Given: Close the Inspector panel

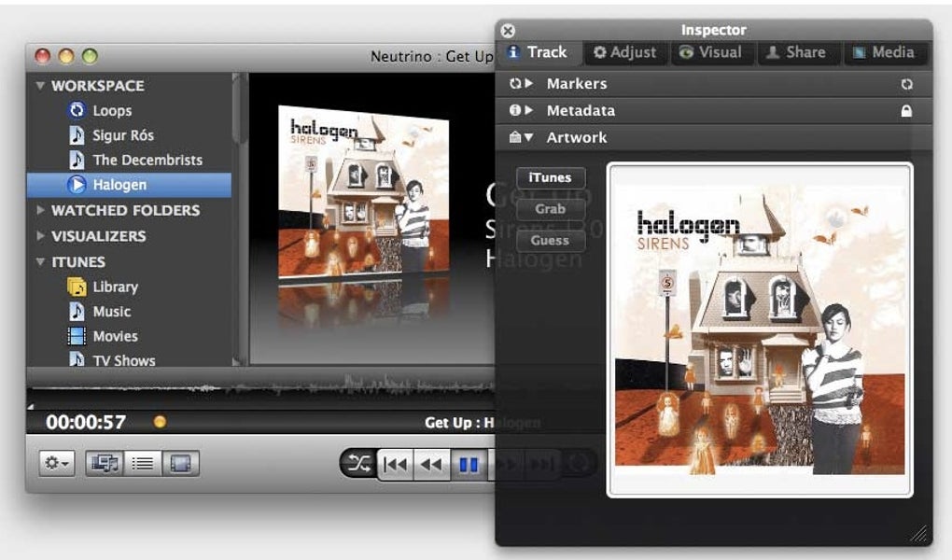Looking at the screenshot, I should [x=508, y=31].
